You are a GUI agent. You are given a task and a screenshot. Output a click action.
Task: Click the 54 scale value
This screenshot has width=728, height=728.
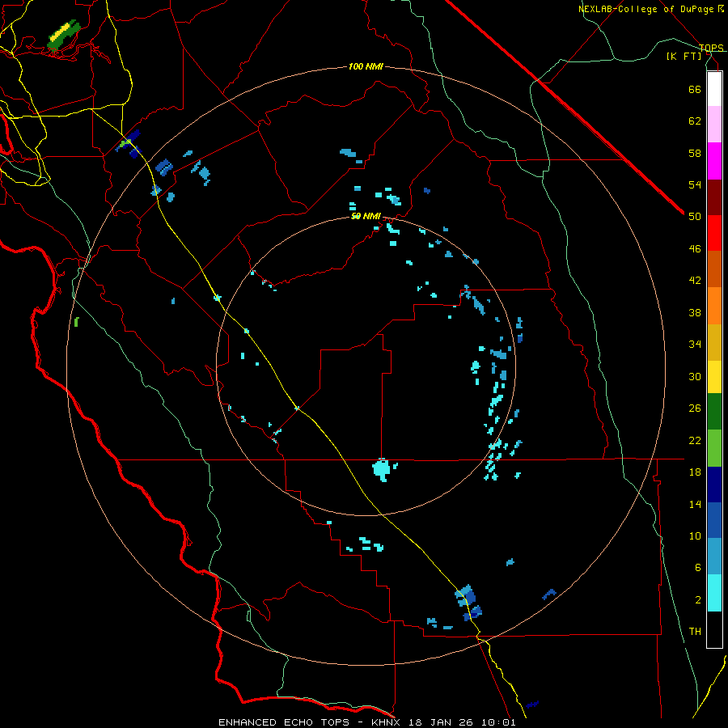coord(695,184)
